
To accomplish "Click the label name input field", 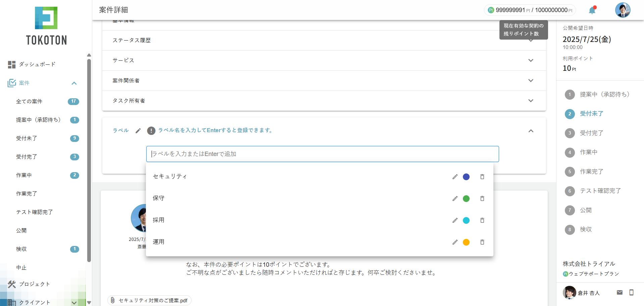I will (322, 154).
